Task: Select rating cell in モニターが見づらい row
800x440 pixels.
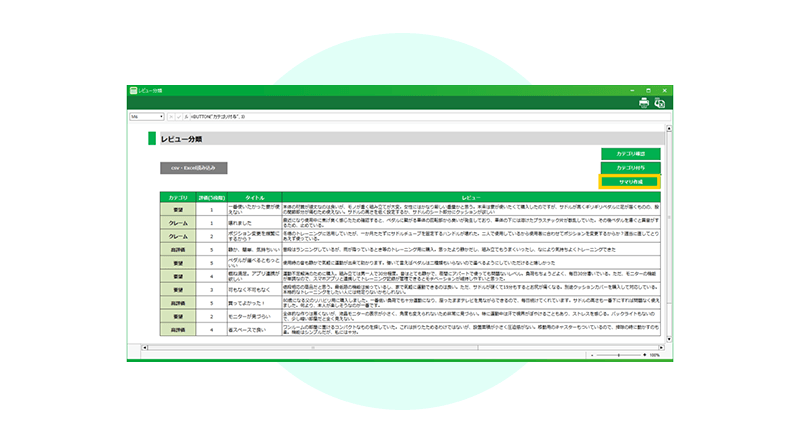Action: (x=211, y=316)
